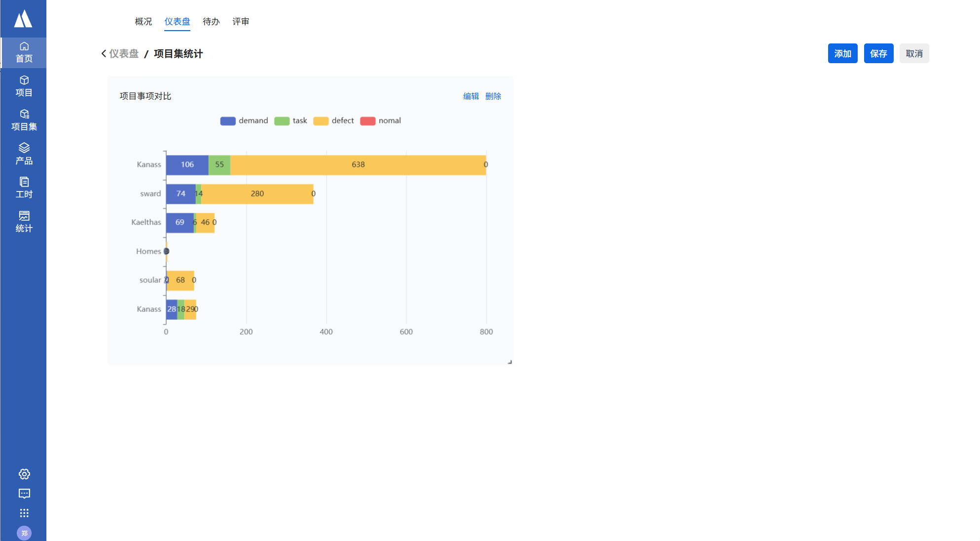Open the settings gear icon in sidebar
The height and width of the screenshot is (541, 980).
[24, 474]
